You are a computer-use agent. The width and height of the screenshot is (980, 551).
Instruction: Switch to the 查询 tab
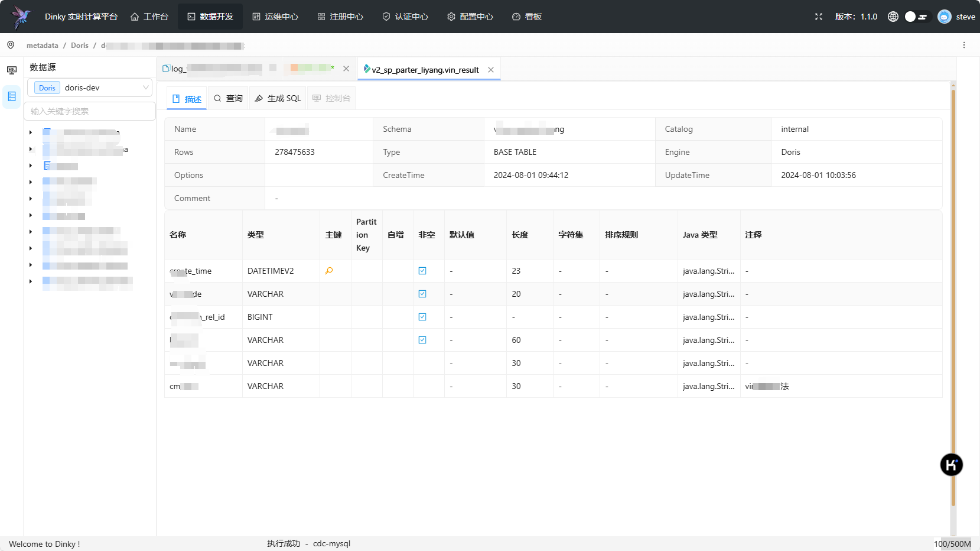pyautogui.click(x=228, y=98)
